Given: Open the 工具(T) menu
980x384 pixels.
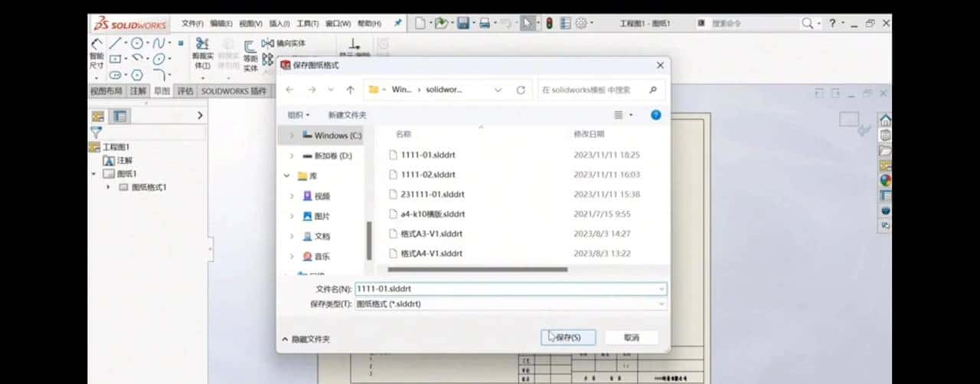Looking at the screenshot, I should pos(307,24).
